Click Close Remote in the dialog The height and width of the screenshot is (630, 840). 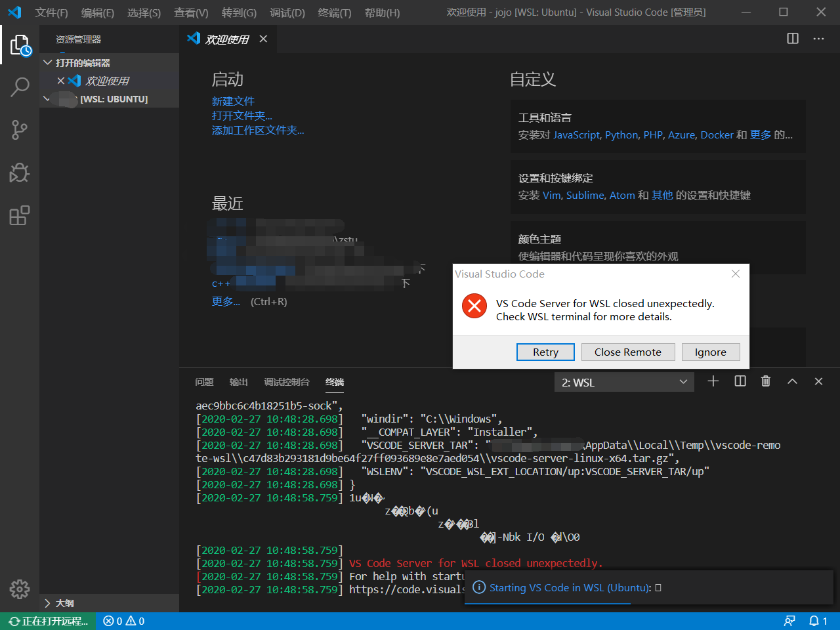628,352
